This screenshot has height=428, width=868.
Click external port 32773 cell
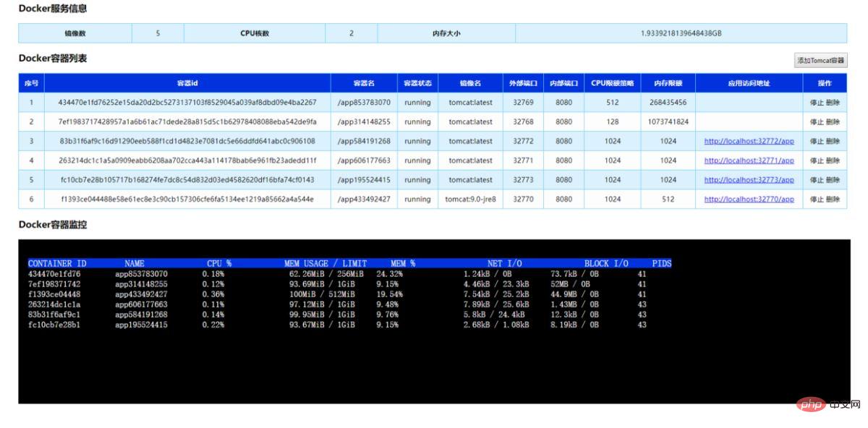pos(523,180)
